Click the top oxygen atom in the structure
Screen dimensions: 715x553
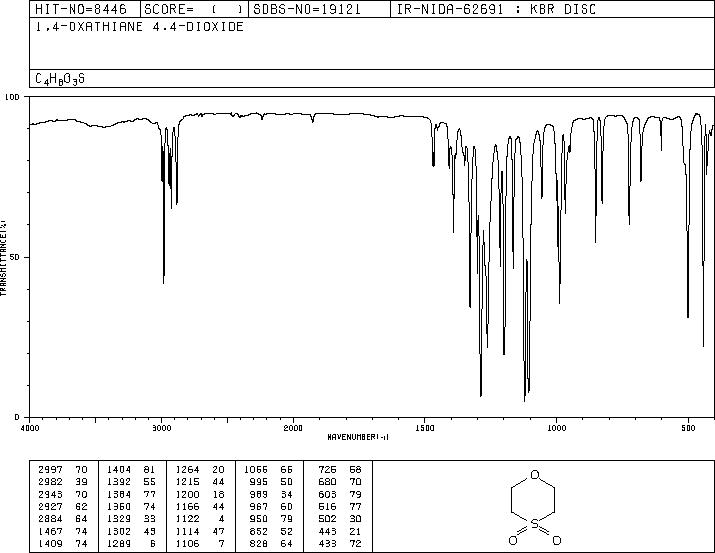535,475
